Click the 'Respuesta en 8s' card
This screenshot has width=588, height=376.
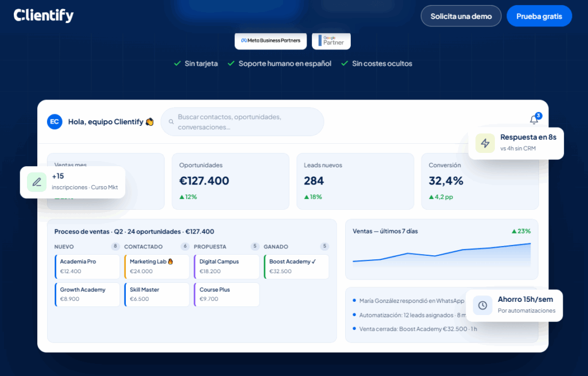516,144
